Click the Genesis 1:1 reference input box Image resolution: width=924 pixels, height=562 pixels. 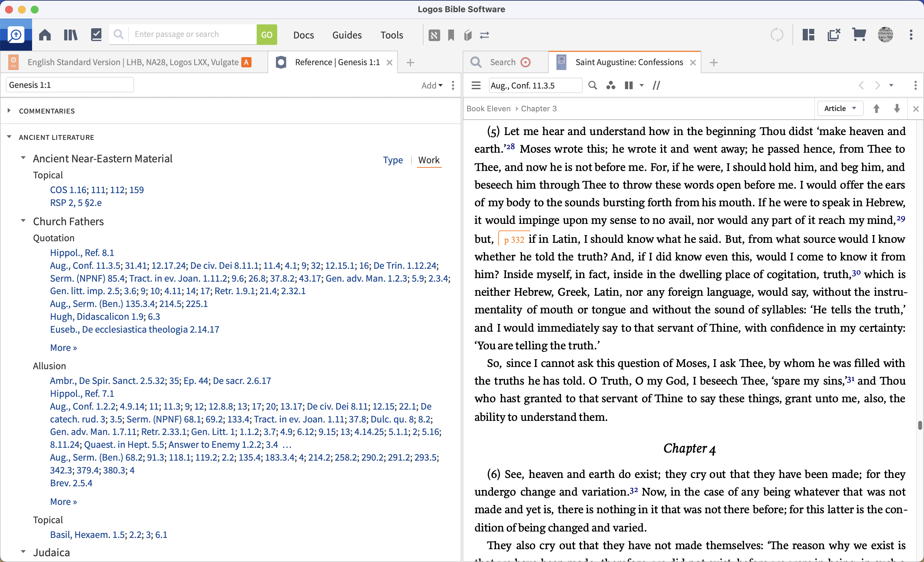[70, 85]
